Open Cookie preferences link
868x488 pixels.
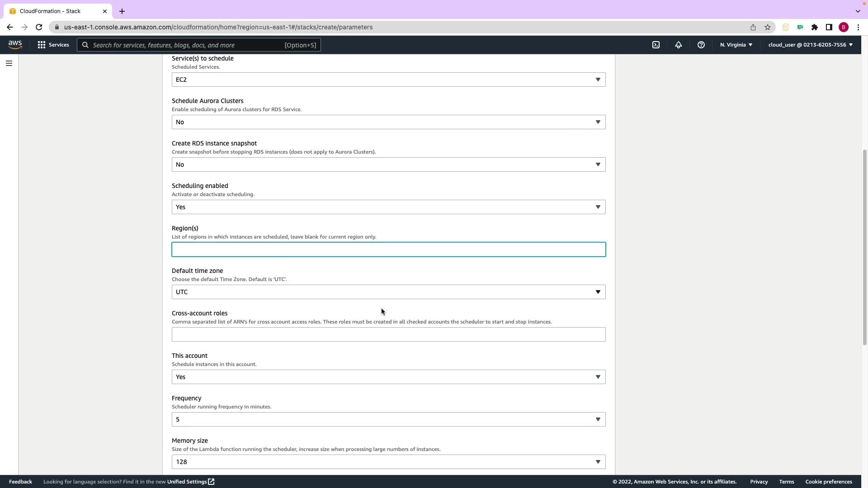828,482
